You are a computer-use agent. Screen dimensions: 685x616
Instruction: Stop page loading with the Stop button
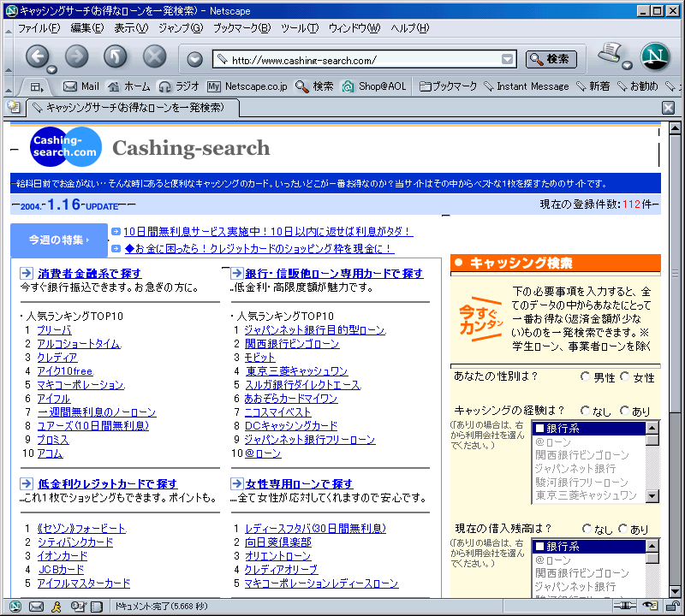point(155,56)
